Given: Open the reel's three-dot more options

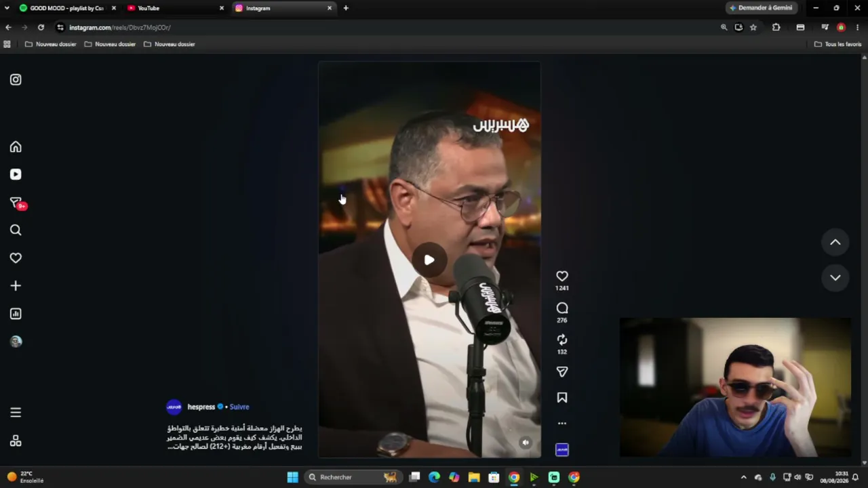Looking at the screenshot, I should click(x=562, y=424).
